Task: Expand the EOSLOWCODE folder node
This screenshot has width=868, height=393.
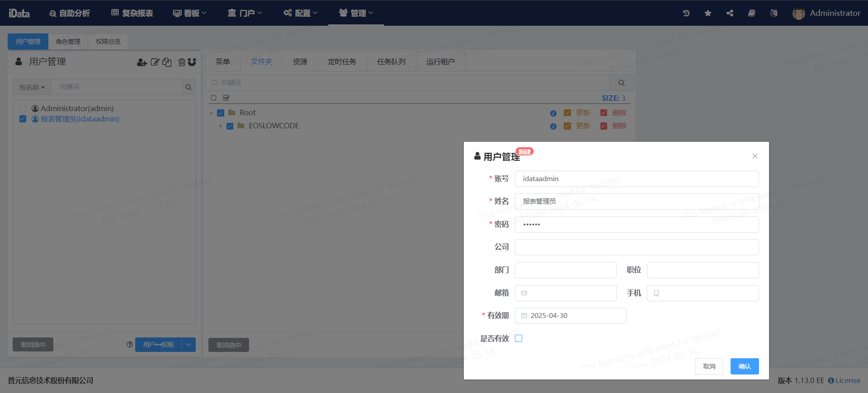Action: click(221, 126)
